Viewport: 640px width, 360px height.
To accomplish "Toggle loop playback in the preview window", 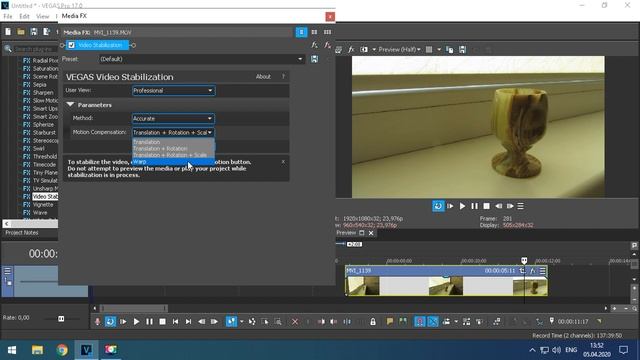I will 438,206.
